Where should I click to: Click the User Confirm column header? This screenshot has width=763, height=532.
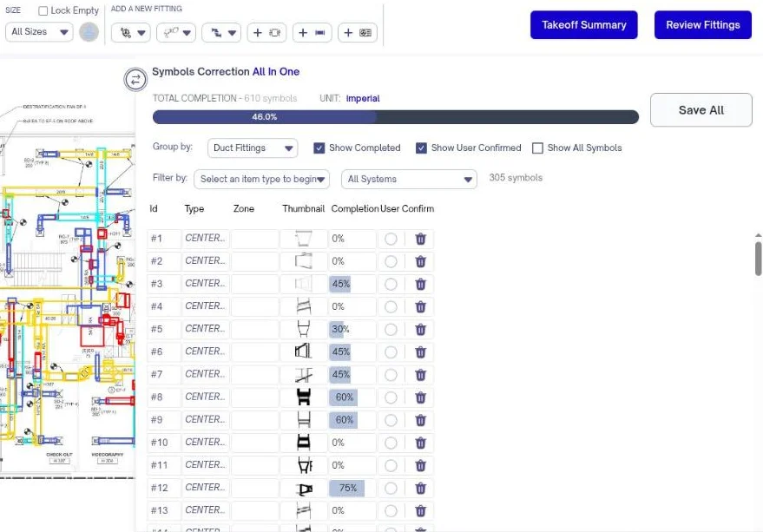coord(407,209)
